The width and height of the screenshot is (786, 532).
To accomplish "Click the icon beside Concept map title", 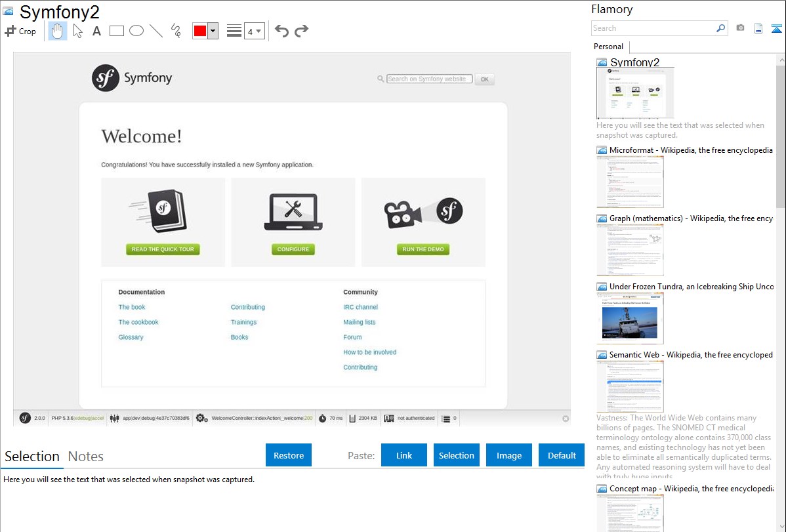I will (x=602, y=489).
